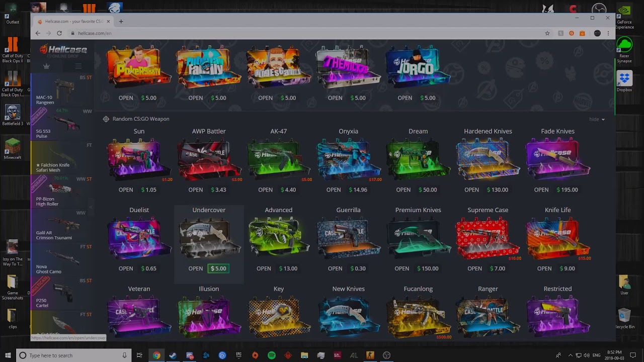Image resolution: width=644 pixels, height=362 pixels.
Task: Click OPEN under Advanced case
Action: click(264, 268)
